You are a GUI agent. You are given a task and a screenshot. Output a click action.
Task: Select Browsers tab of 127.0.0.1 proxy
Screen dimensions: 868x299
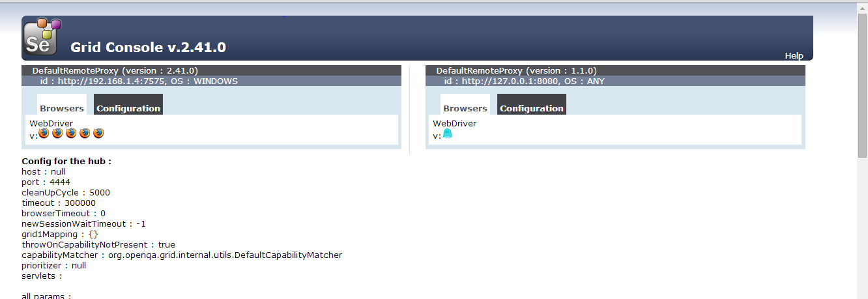click(465, 105)
